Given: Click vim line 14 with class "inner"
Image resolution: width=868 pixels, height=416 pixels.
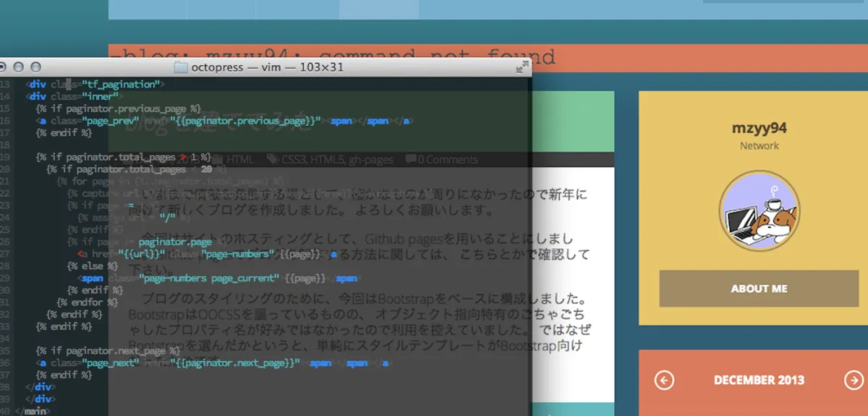Looking at the screenshot, I should pos(76,96).
